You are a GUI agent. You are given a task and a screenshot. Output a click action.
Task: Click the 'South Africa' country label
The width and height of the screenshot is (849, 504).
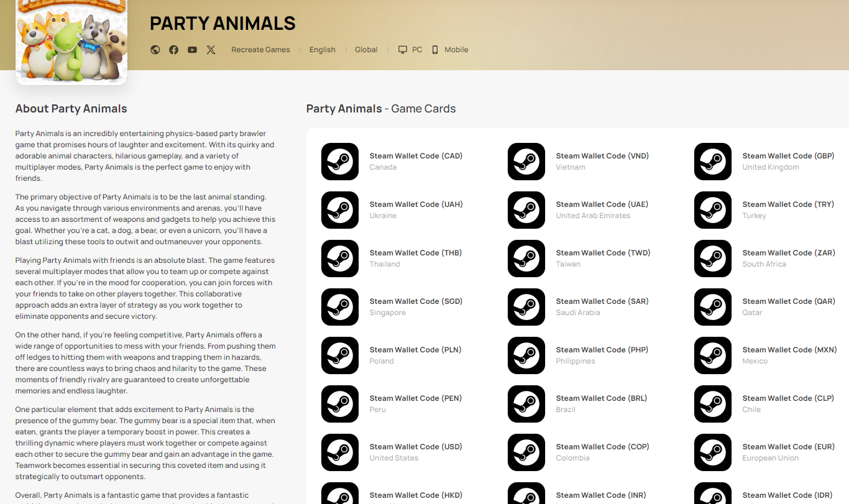tap(764, 264)
